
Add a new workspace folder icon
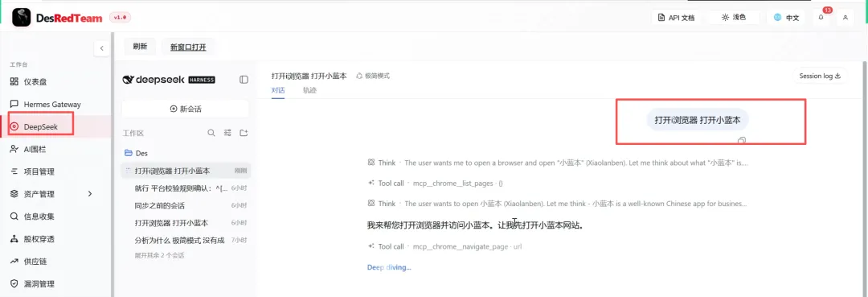click(x=244, y=133)
